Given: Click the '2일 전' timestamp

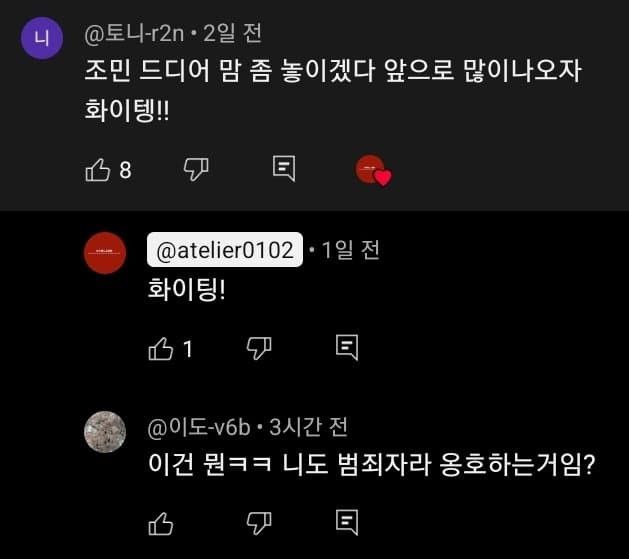Looking at the screenshot, I should tap(232, 33).
